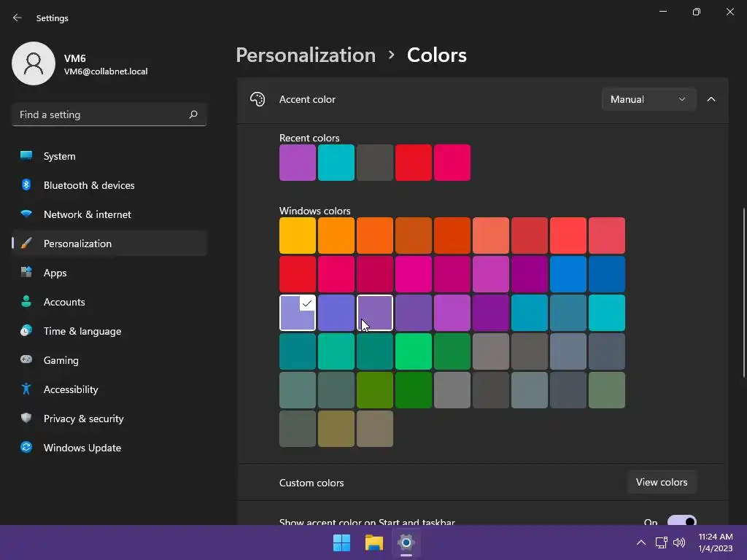The image size is (747, 560).
Task: Select the olive khaki swatch in last row
Action: 336,429
